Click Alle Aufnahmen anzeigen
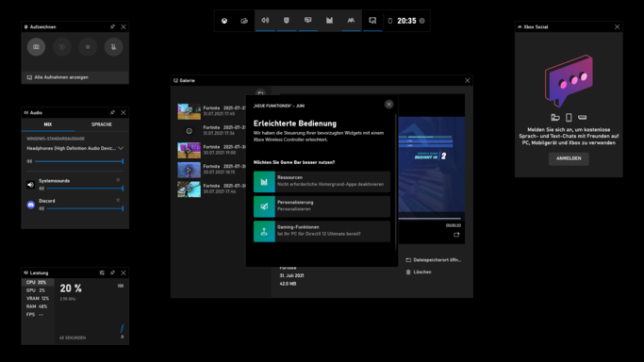Viewport: 644px width, 362px height. pyautogui.click(x=75, y=77)
